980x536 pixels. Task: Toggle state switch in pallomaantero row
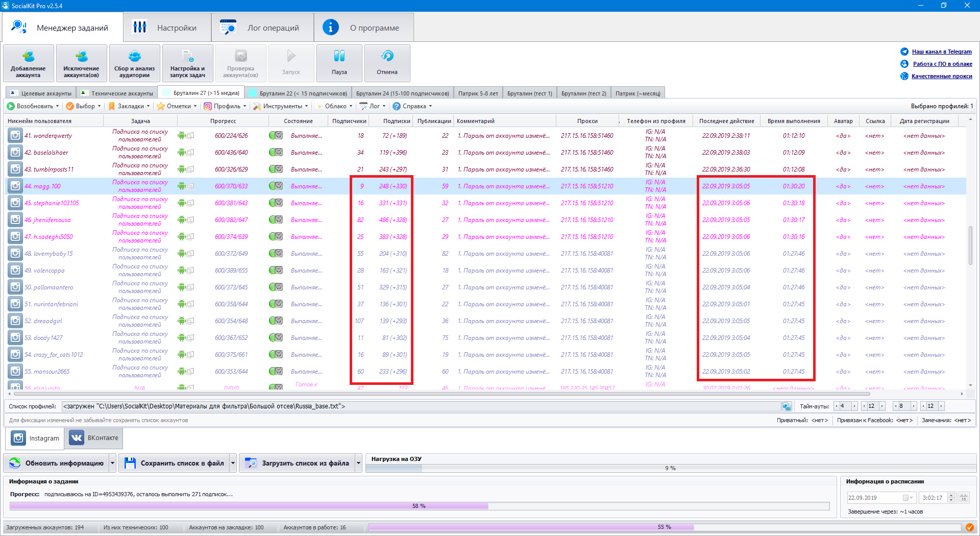point(276,287)
